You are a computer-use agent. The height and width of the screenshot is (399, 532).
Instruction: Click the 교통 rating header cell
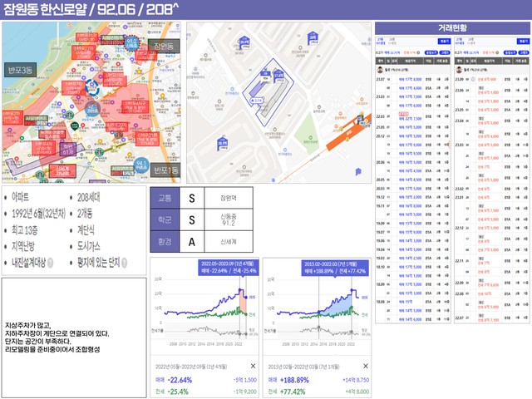point(165,198)
